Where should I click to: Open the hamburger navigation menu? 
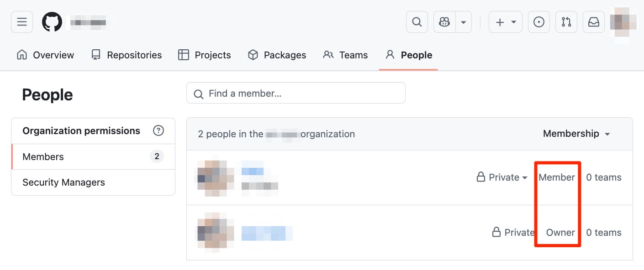(22, 22)
